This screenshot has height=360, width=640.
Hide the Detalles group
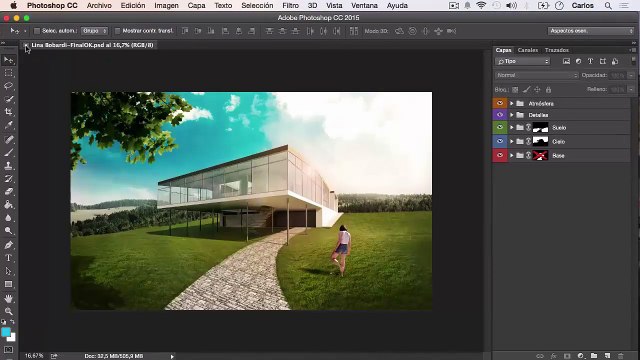tap(500, 115)
